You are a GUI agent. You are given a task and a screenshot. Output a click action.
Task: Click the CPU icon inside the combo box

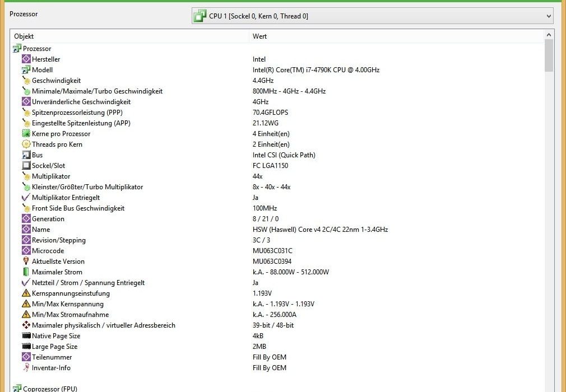click(x=200, y=16)
